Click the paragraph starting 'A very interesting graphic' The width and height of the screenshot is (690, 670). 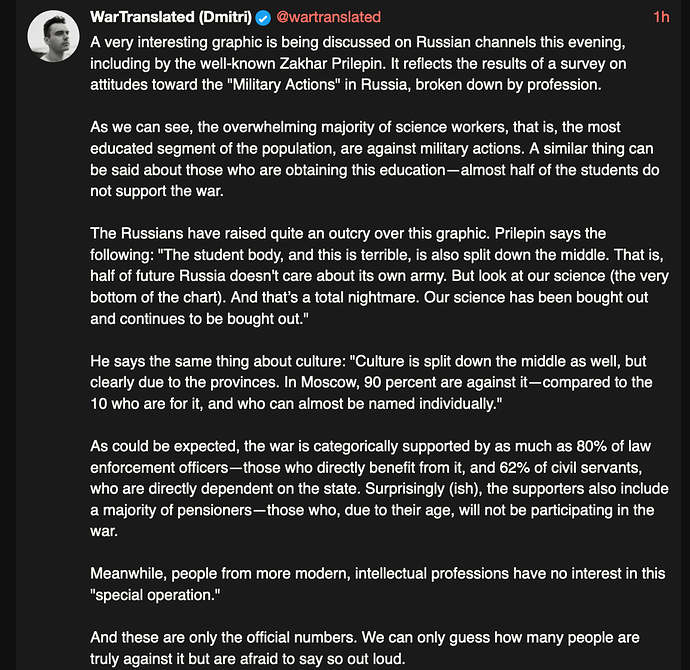(358, 63)
